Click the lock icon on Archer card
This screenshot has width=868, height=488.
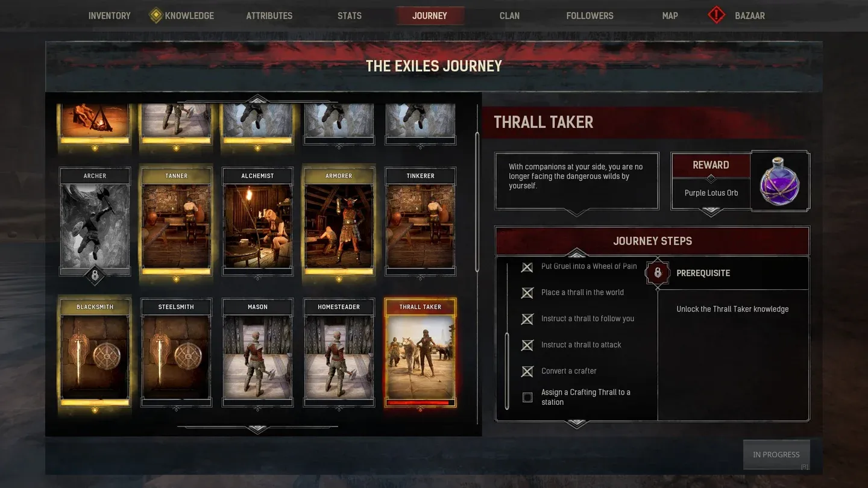point(95,275)
